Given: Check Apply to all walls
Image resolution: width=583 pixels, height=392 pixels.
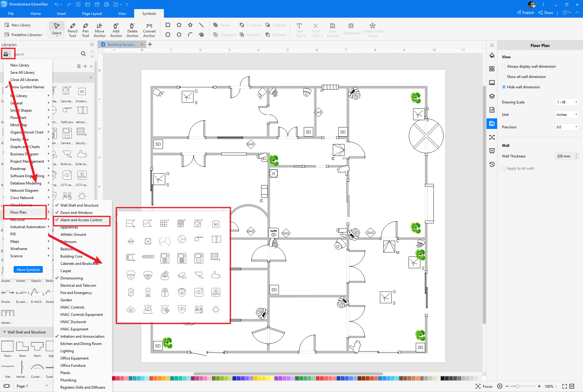Looking at the screenshot, I should [x=518, y=168].
